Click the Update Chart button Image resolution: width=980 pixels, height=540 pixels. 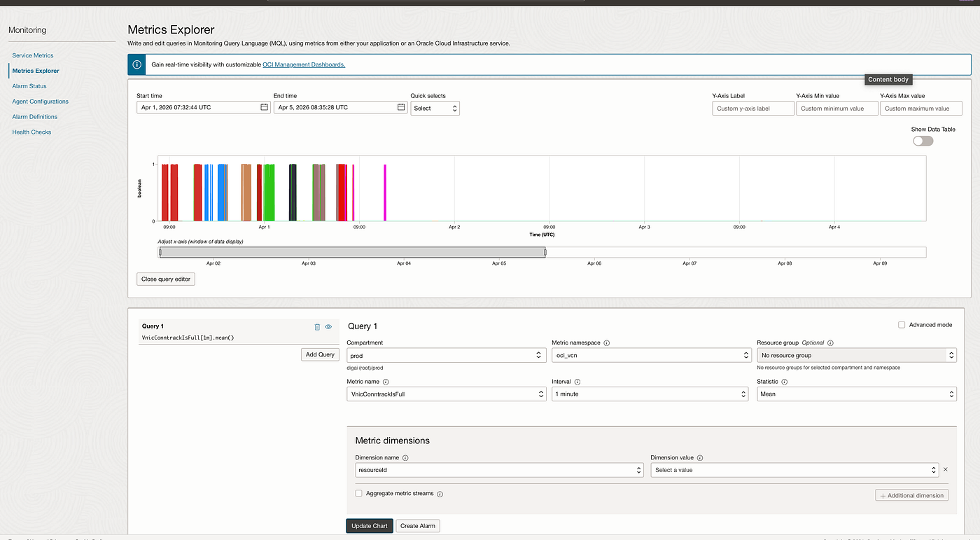370,526
